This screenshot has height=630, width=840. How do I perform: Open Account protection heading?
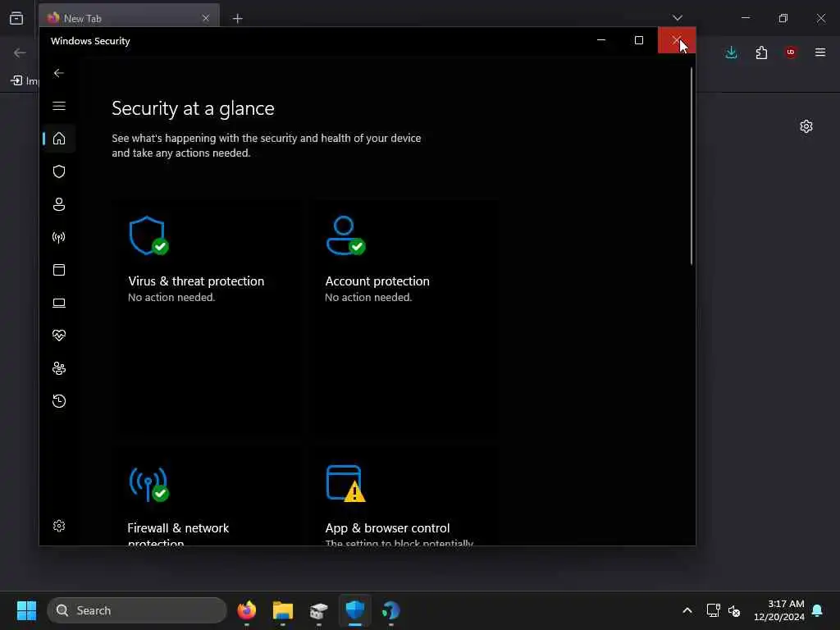tap(377, 281)
